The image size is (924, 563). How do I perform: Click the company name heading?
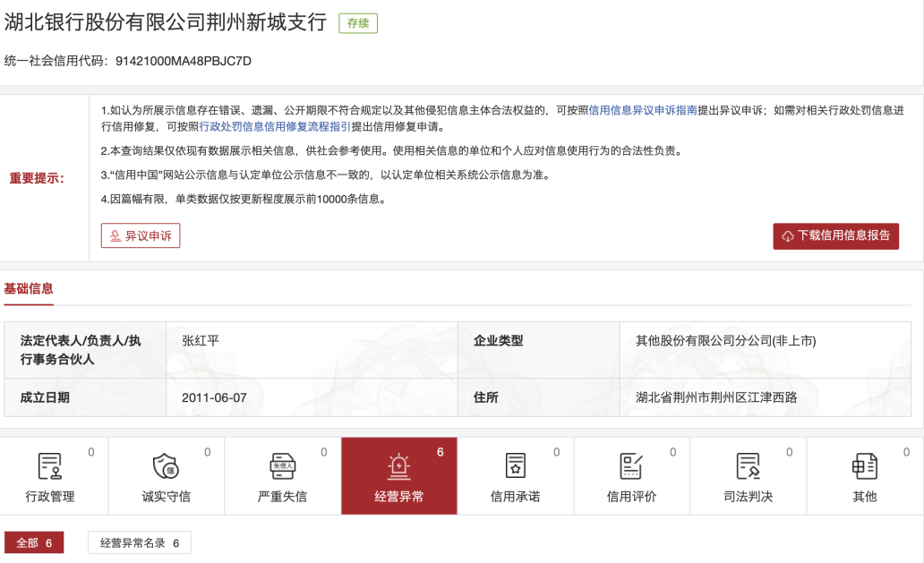pos(166,23)
